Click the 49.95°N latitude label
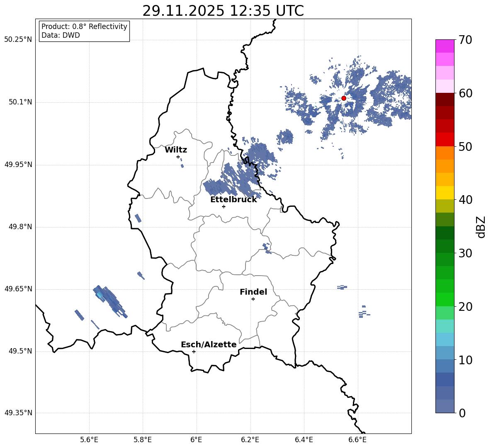 (x=18, y=165)
